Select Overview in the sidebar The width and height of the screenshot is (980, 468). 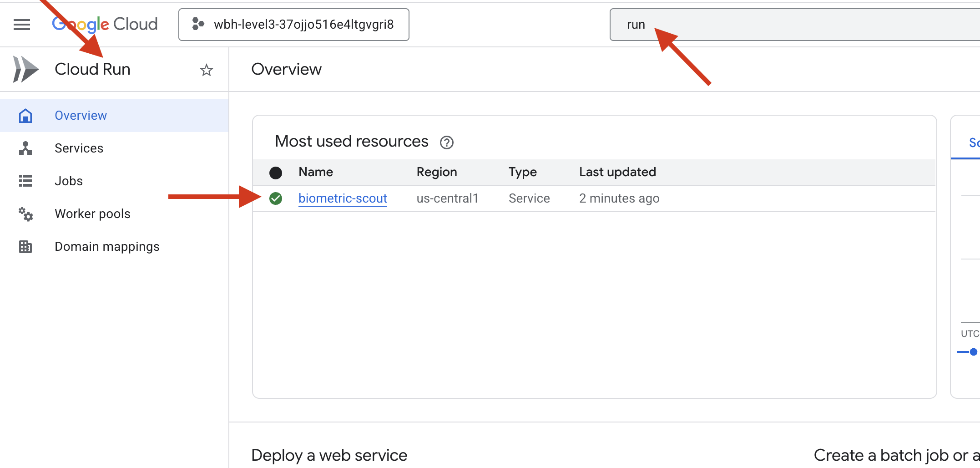[81, 116]
